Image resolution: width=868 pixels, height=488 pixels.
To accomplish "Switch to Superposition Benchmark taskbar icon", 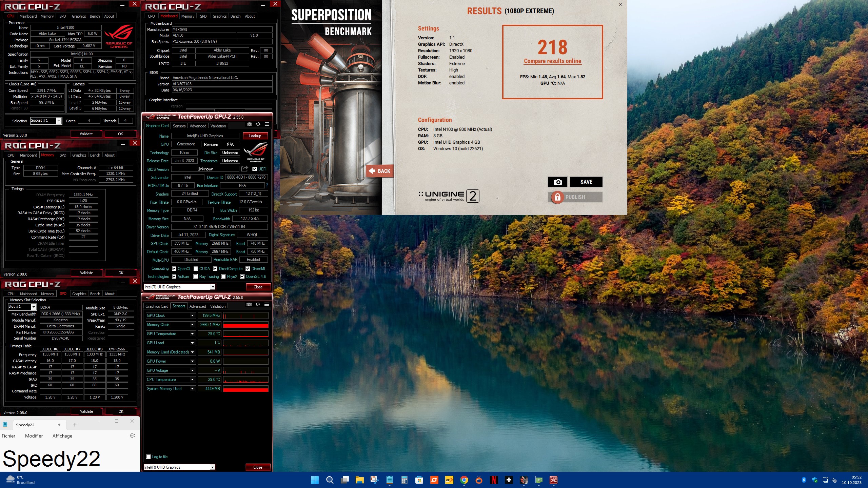I will coord(524,480).
